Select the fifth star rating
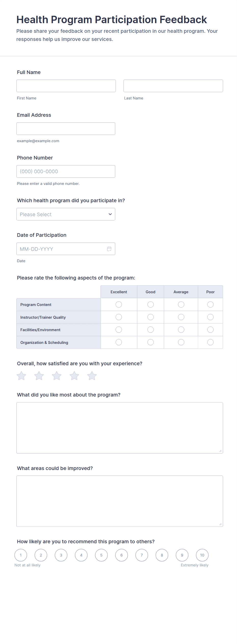237x644 pixels. pos(92,376)
